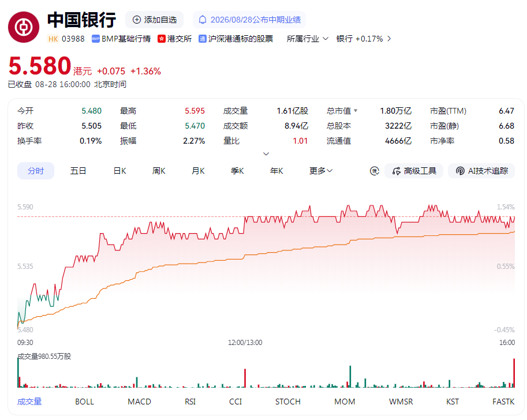This screenshot has height=420, width=527.
Task: Click the 总市值 value 1.80万亿
Action: 395,111
